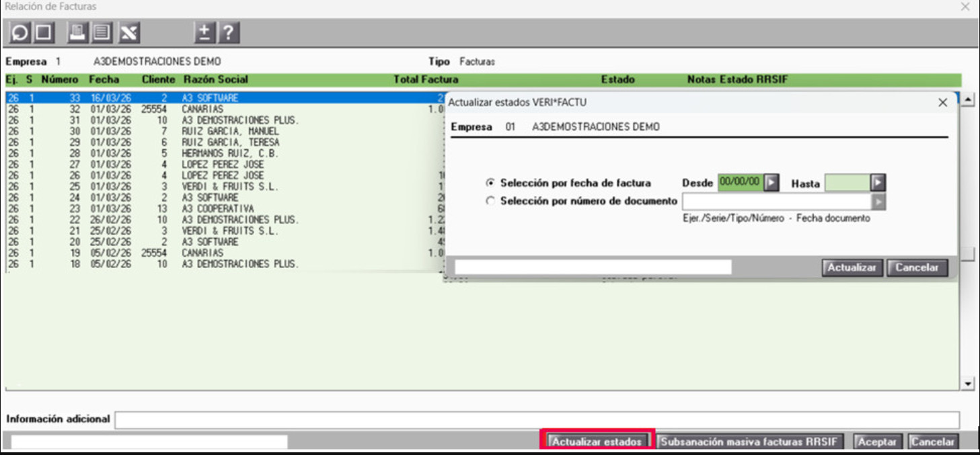Close the Actualizar estados VERI*FACTU dialog
980x455 pixels.
[x=942, y=103]
